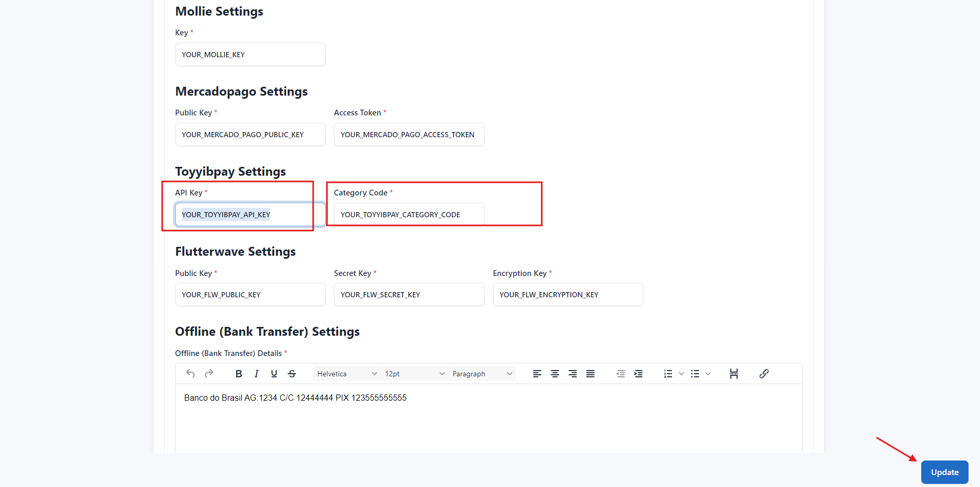Center align the text

555,374
